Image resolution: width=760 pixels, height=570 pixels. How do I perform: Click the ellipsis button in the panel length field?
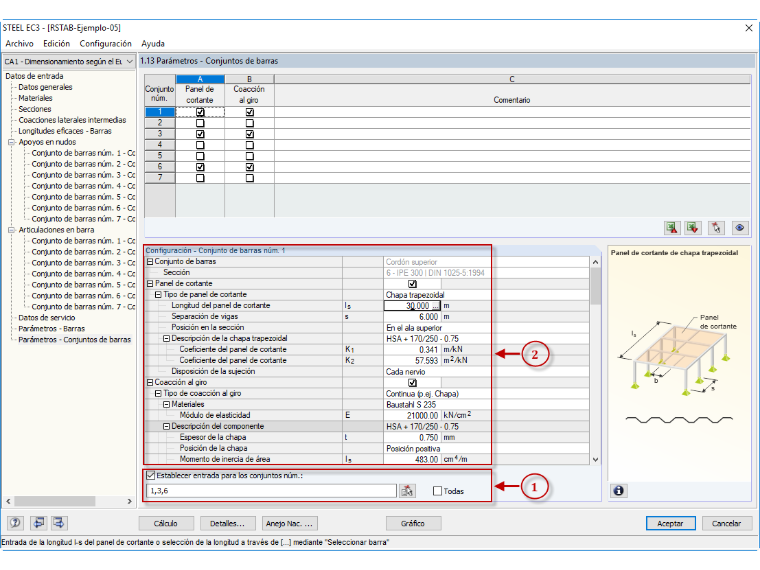point(436,306)
